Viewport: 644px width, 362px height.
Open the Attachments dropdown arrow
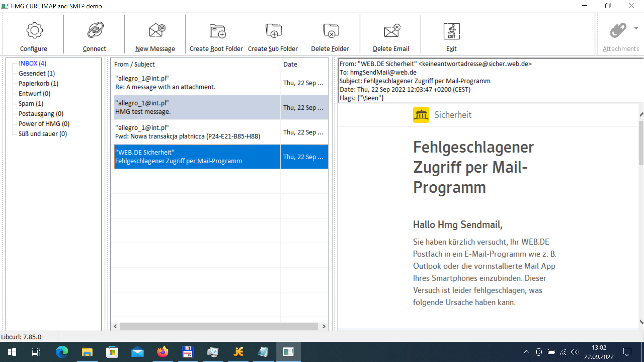pos(637,28)
